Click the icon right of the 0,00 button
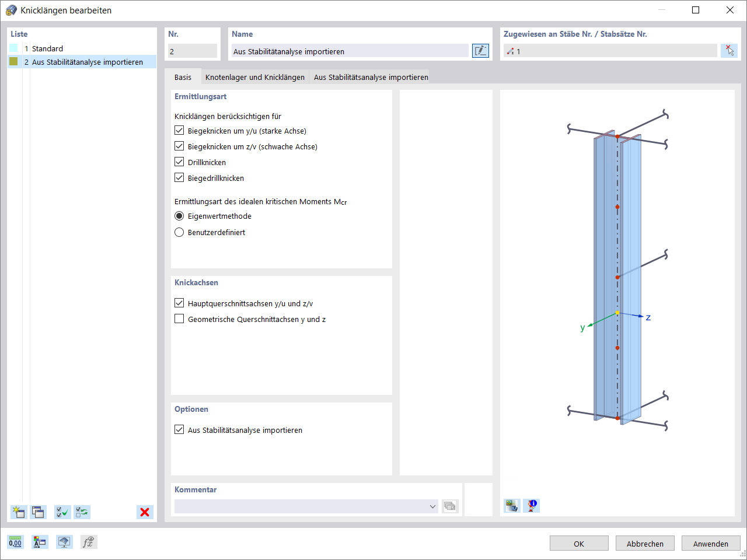The height and width of the screenshot is (560, 747). [x=40, y=542]
